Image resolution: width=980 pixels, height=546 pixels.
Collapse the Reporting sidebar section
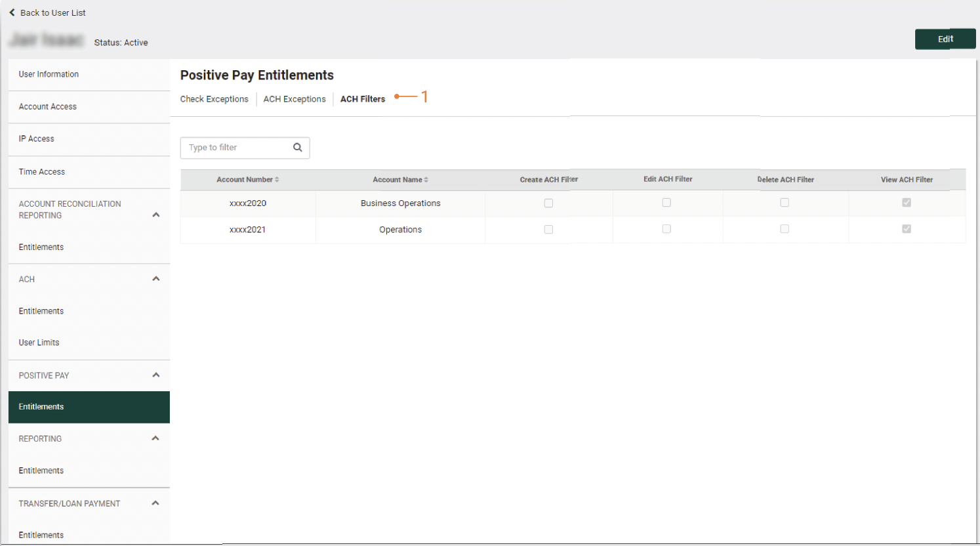click(x=155, y=438)
